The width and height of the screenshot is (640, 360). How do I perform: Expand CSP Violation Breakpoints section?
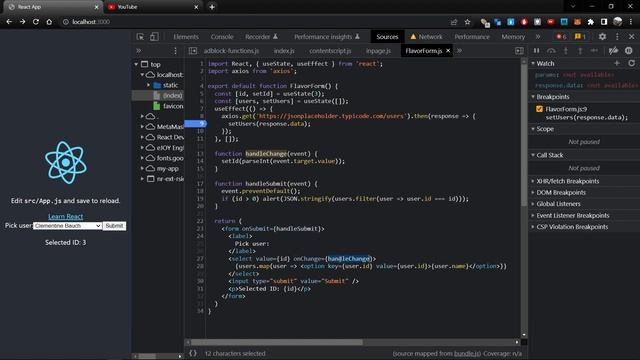pyautogui.click(x=533, y=227)
